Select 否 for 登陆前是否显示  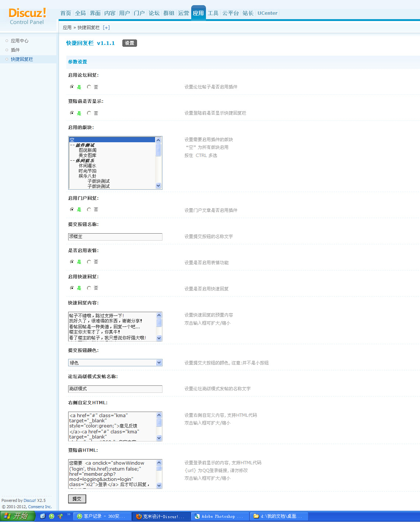89,113
